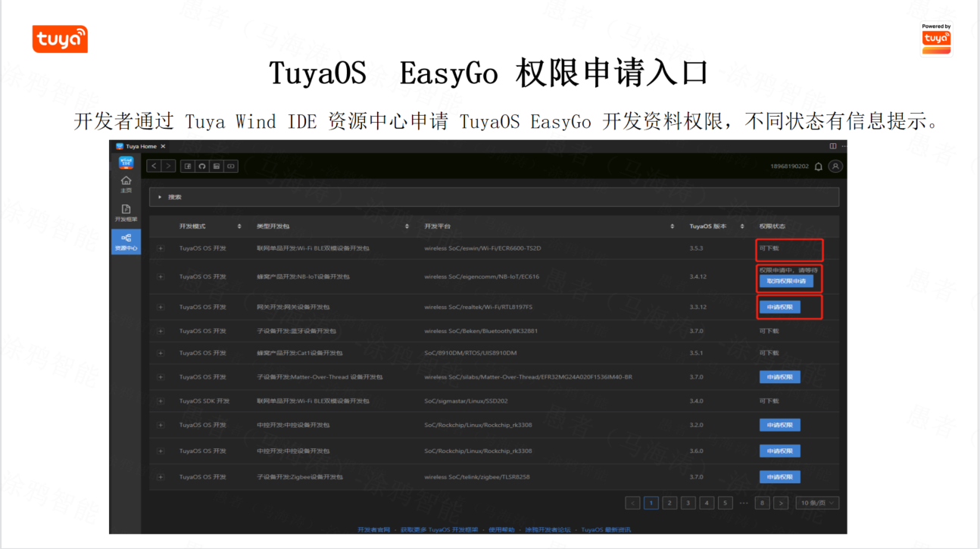Expand the TLSR8258 zigbee row
The height and width of the screenshot is (549, 980).
click(160, 477)
